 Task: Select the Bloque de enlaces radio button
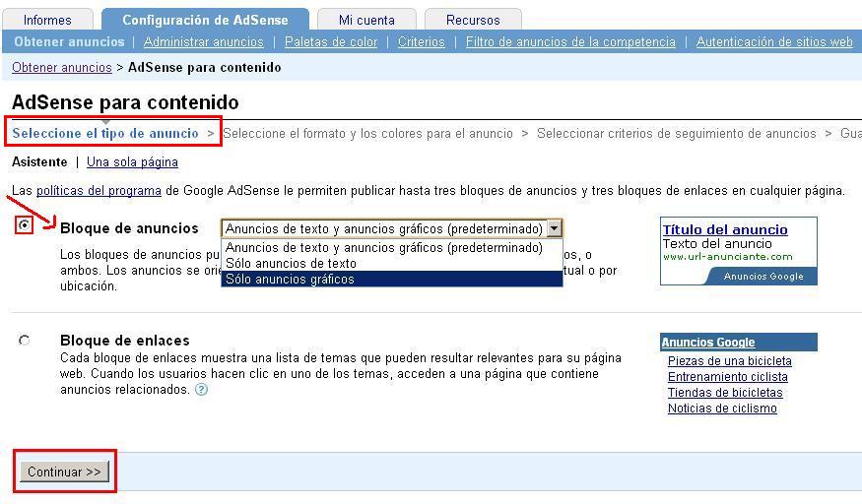pyautogui.click(x=25, y=341)
